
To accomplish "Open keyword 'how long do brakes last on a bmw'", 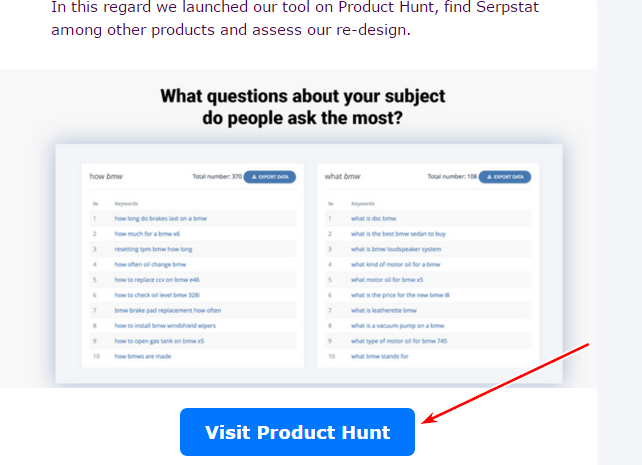I will [x=160, y=219].
